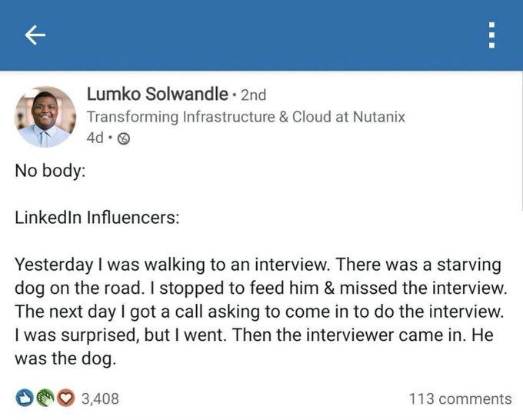Open the 3,408 reactions list
523x420 pixels.
coord(100,399)
